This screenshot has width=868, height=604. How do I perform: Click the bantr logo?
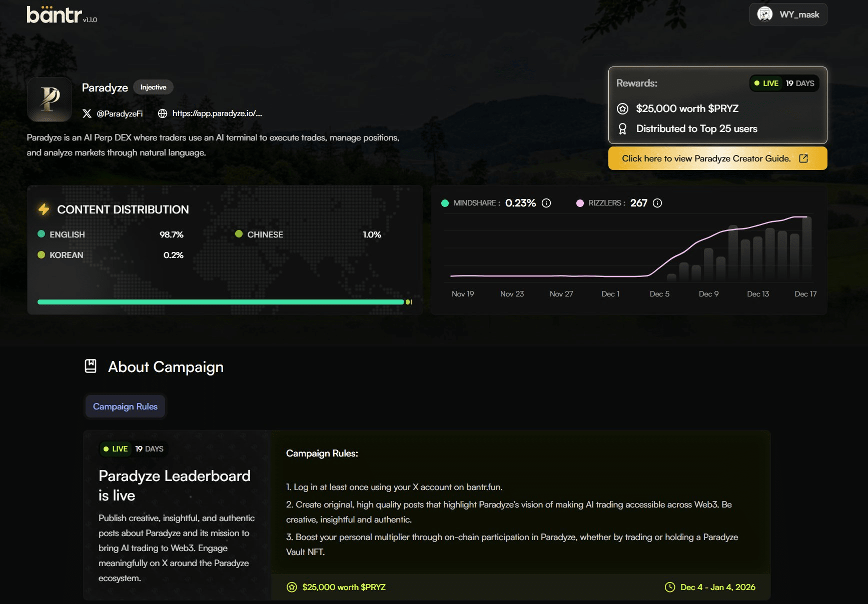point(54,14)
